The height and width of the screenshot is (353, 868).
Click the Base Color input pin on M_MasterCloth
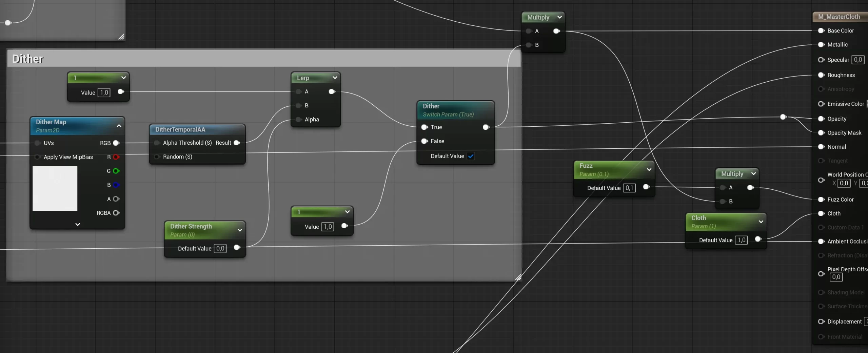(821, 30)
